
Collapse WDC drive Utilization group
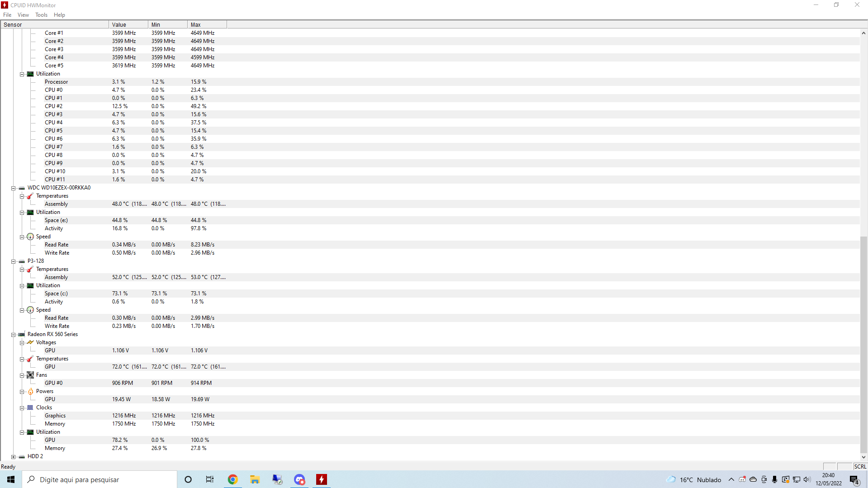(22, 213)
